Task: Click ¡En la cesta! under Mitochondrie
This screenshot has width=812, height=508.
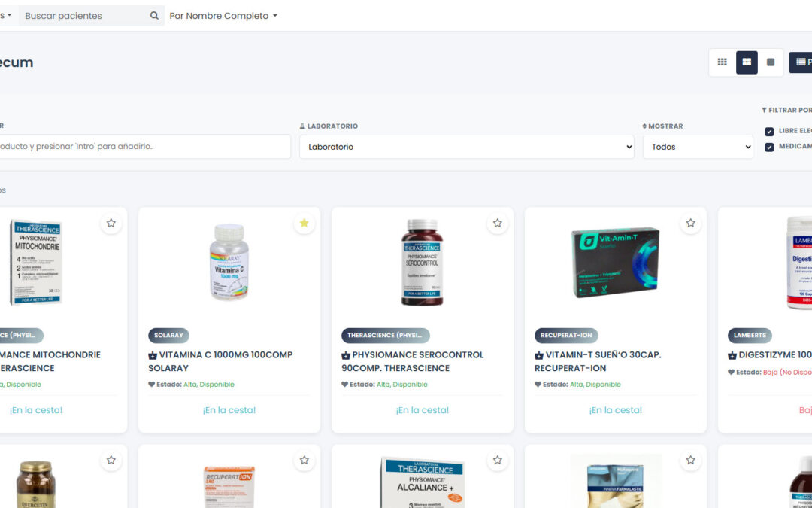Action: [36, 410]
